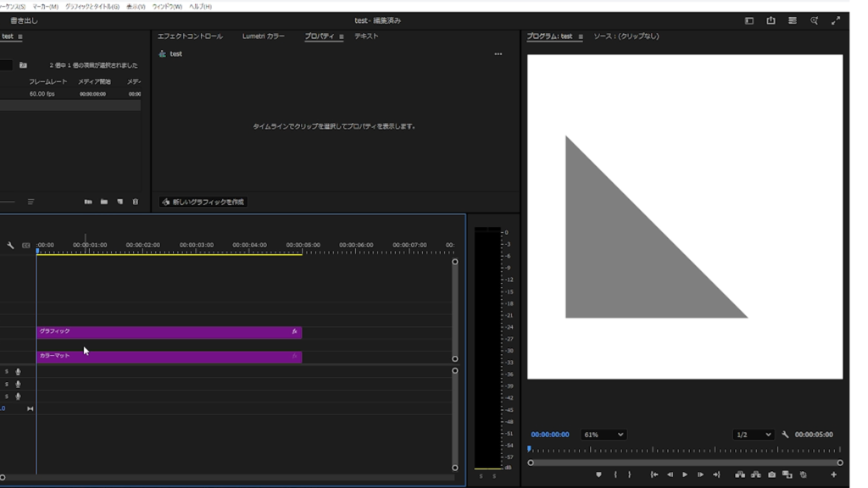Enable voice-over record on second audio track
This screenshot has width=868, height=488.
click(x=19, y=384)
